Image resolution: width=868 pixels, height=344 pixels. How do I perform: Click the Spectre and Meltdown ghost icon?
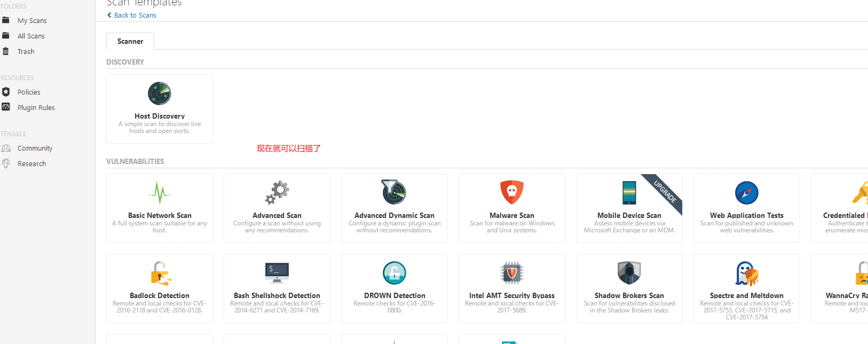[747, 273]
